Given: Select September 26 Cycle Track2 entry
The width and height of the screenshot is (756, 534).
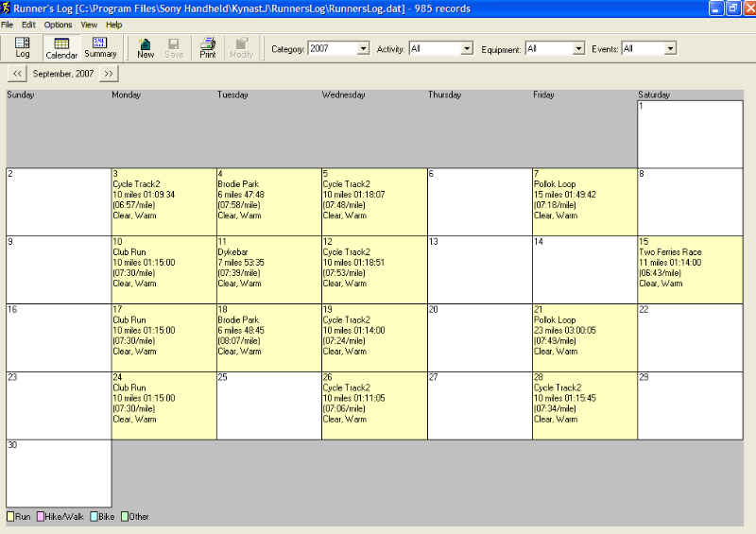Looking at the screenshot, I should point(374,405).
